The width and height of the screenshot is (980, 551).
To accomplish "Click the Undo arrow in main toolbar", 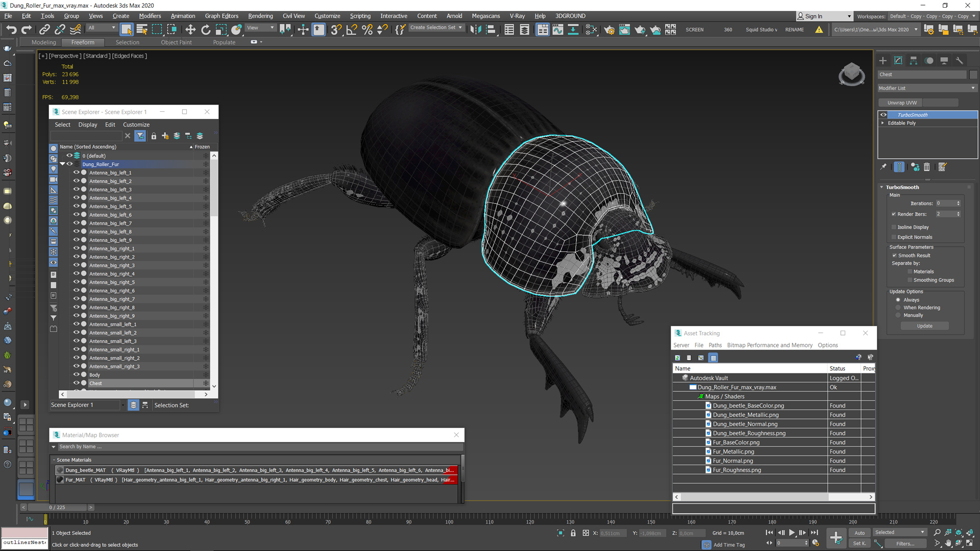I will [11, 30].
